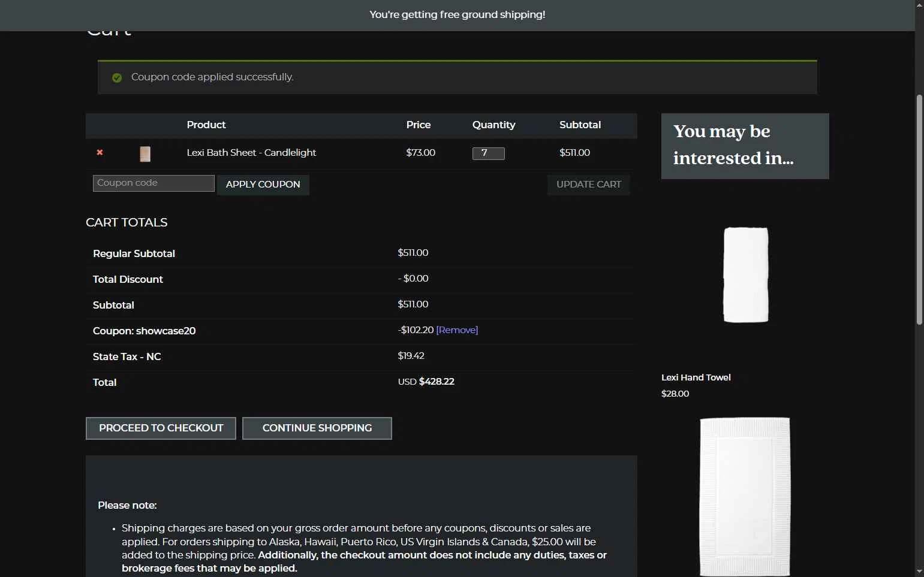The width and height of the screenshot is (924, 577).
Task: Click the Quantity column header
Action: coord(493,125)
